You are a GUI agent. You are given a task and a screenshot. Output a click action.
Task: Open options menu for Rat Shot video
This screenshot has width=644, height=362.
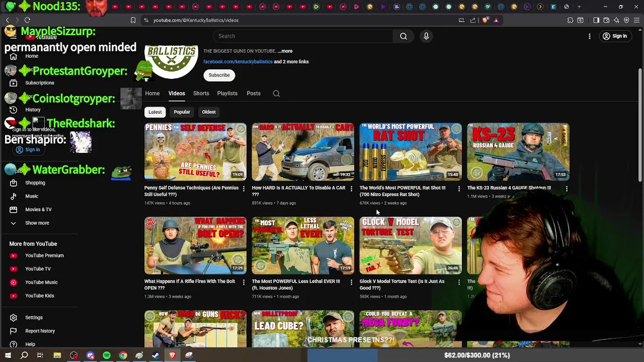pos(458,189)
